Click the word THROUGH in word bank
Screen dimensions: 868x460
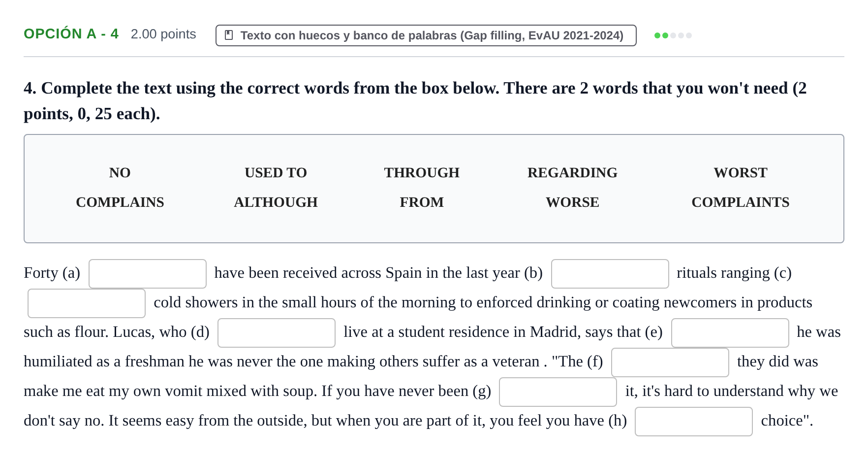point(422,172)
